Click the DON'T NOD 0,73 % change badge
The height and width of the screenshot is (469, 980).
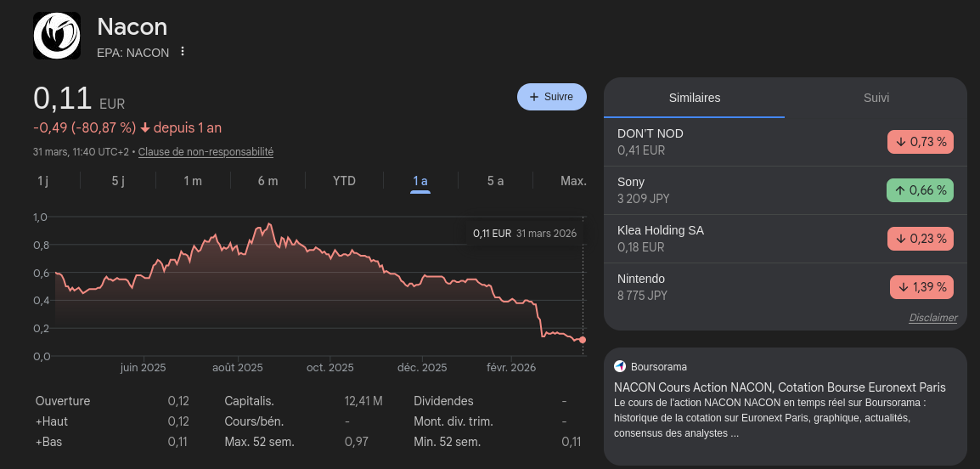tap(921, 142)
